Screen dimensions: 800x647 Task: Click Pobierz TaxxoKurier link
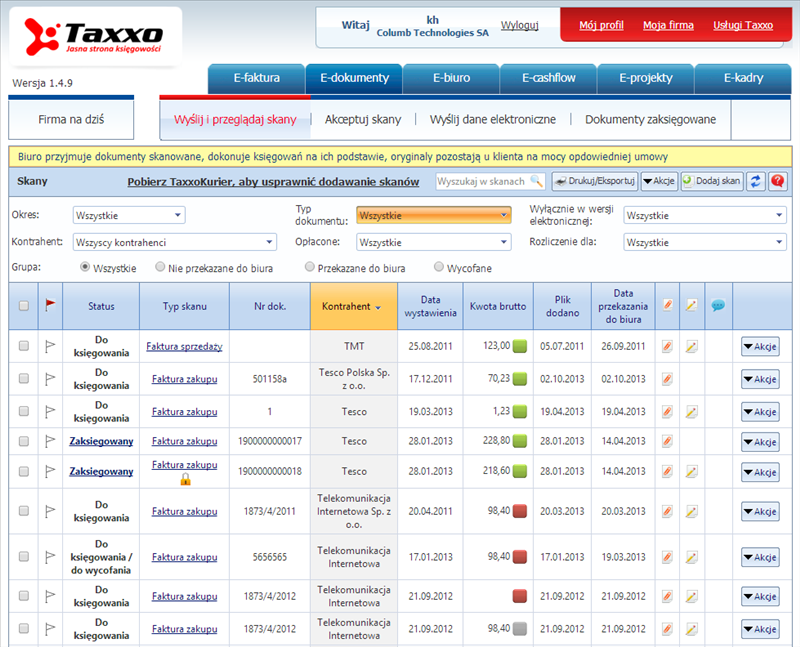[x=273, y=182]
